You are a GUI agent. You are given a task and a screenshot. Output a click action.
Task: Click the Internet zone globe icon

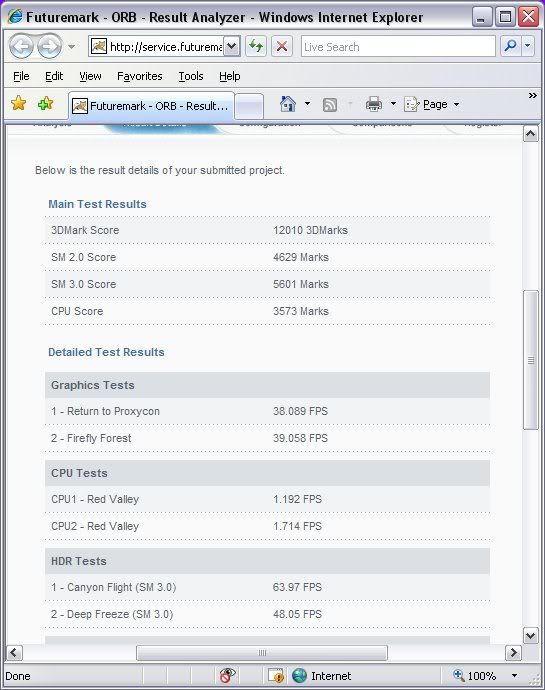tap(299, 675)
